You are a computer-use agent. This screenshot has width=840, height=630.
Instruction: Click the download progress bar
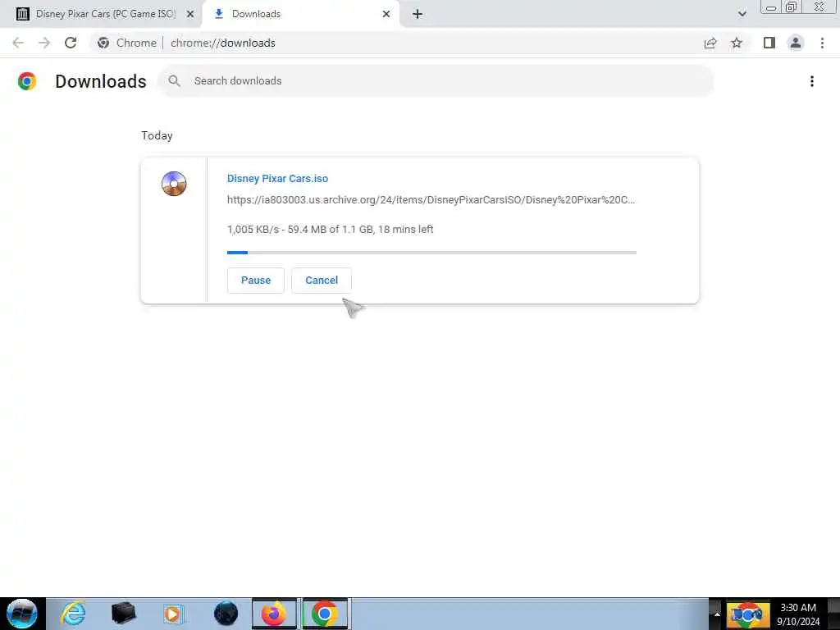pos(431,253)
